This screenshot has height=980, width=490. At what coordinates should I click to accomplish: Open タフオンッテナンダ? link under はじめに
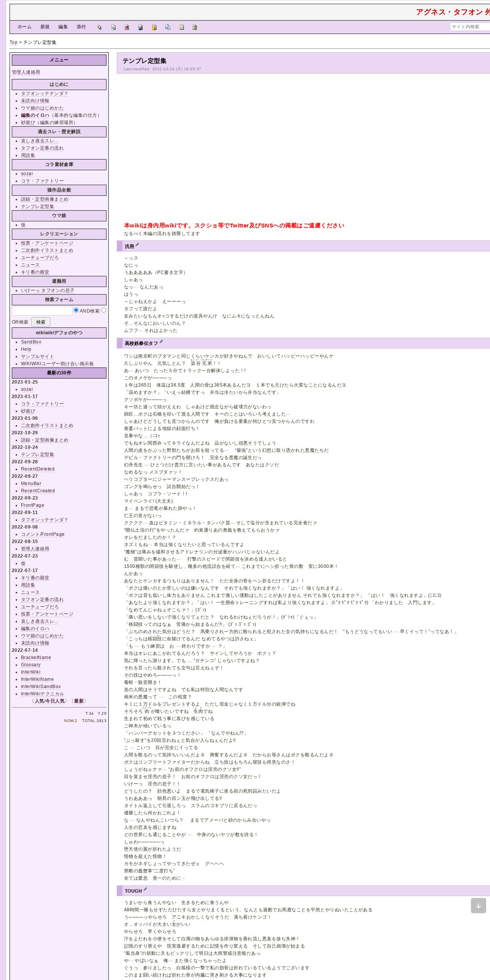44,93
